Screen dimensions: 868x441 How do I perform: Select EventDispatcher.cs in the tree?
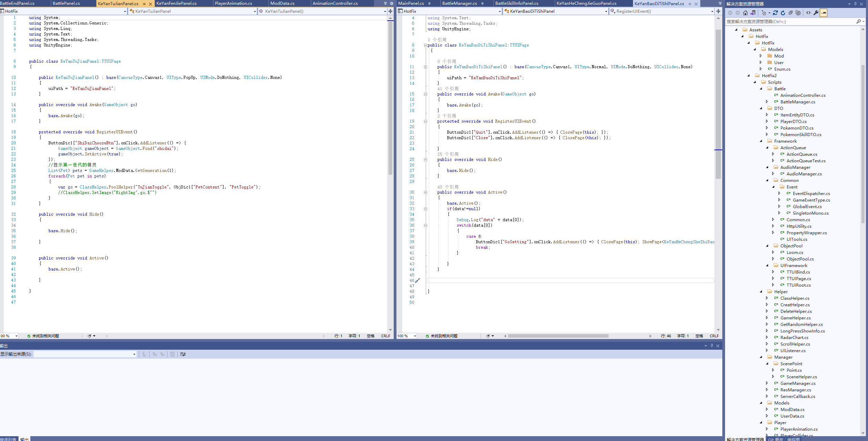811,193
